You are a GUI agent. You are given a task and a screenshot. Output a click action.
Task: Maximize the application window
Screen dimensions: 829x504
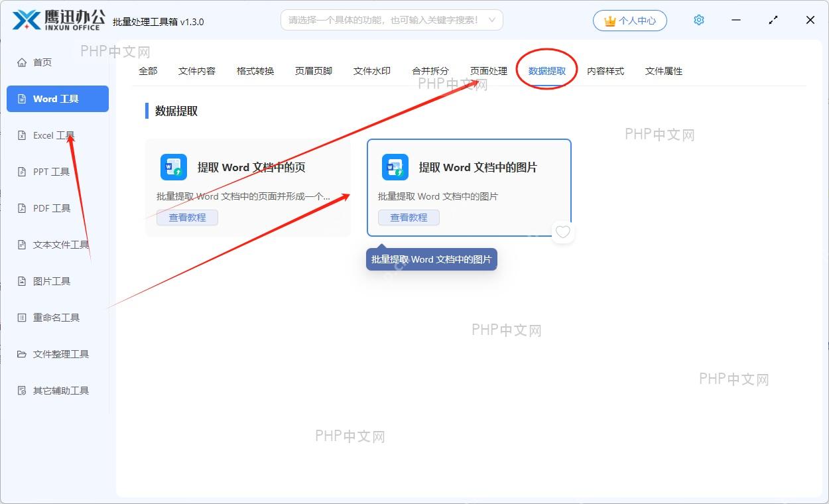coord(773,20)
